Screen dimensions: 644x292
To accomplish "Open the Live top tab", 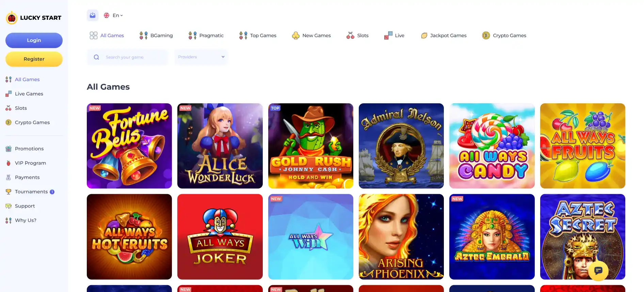I will click(x=394, y=35).
